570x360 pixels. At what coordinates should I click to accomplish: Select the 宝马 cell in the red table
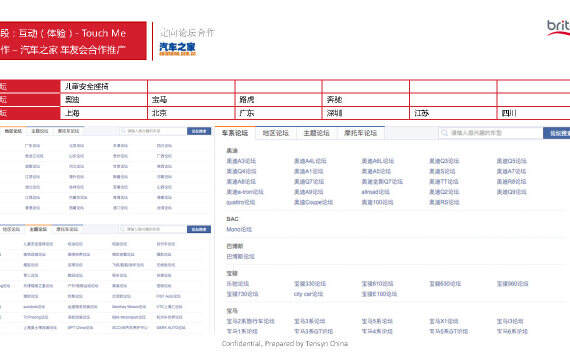[191, 100]
